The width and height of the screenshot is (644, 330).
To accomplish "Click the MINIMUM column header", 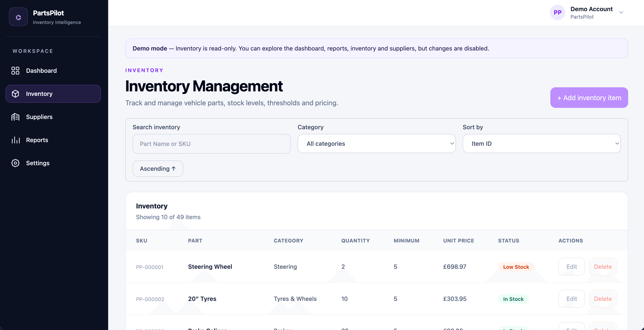I will (x=406, y=241).
